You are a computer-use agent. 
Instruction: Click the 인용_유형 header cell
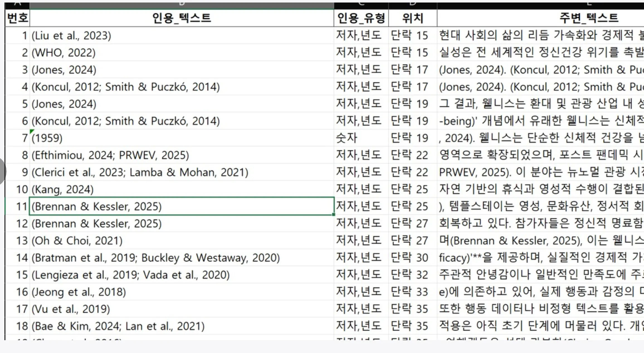(361, 18)
